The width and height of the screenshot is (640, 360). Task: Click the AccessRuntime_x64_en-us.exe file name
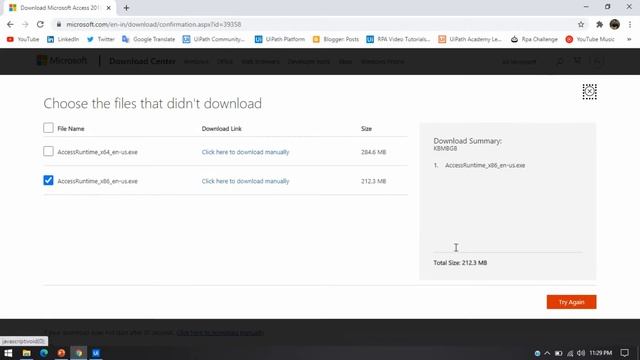point(98,152)
